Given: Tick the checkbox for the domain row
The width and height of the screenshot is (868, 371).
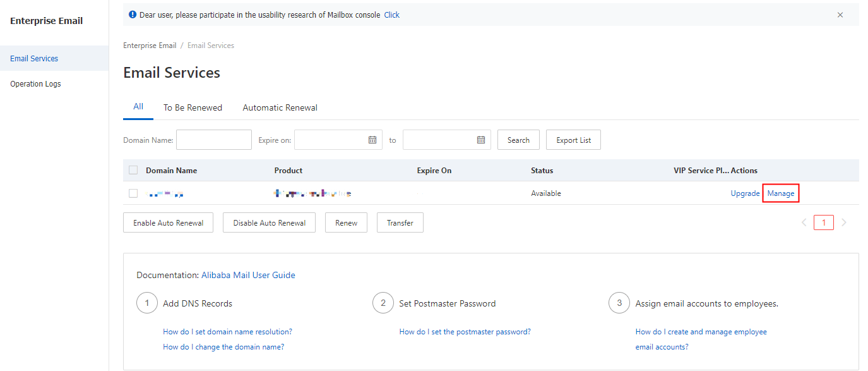Looking at the screenshot, I should (x=133, y=193).
